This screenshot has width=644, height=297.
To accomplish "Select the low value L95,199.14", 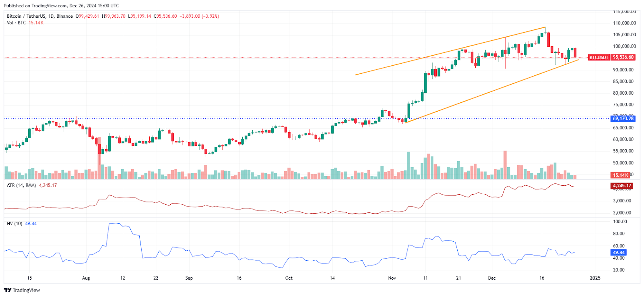I will (140, 16).
